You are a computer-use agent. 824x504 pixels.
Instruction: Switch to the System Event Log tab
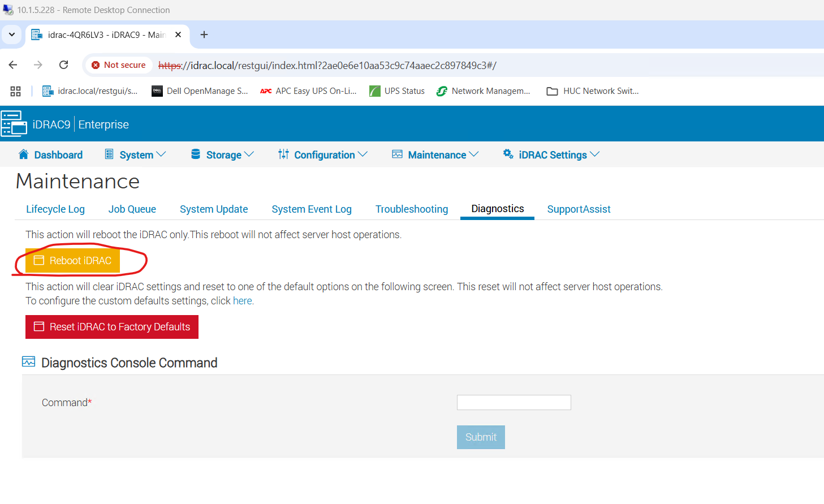[x=312, y=209]
